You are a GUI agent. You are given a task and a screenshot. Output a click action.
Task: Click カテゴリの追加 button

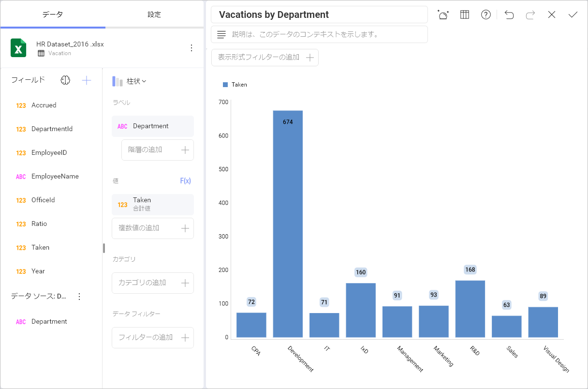pyautogui.click(x=153, y=283)
